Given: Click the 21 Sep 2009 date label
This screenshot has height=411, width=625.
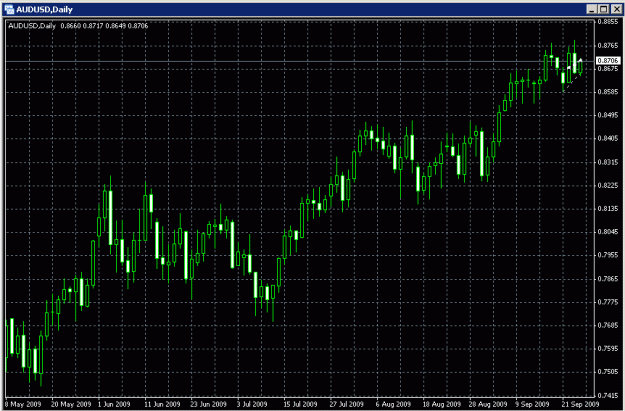Looking at the screenshot, I should pos(580,404).
